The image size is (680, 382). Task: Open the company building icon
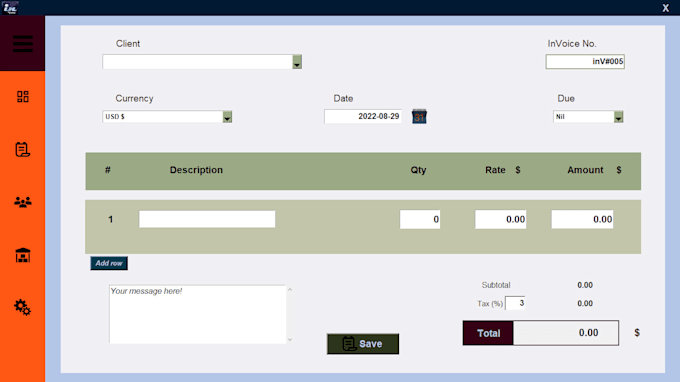click(23, 255)
